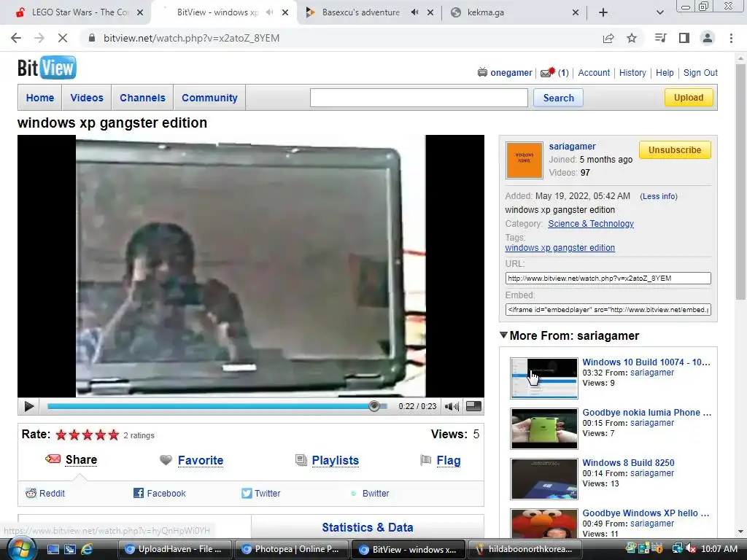Bookmark this page with the star icon
The image size is (747, 560).
[x=632, y=38]
